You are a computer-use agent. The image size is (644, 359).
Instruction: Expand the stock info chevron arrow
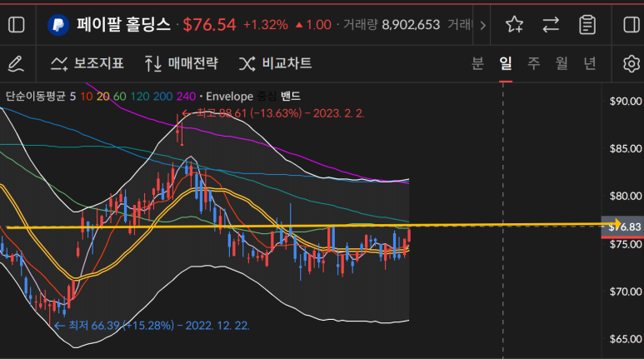point(483,26)
